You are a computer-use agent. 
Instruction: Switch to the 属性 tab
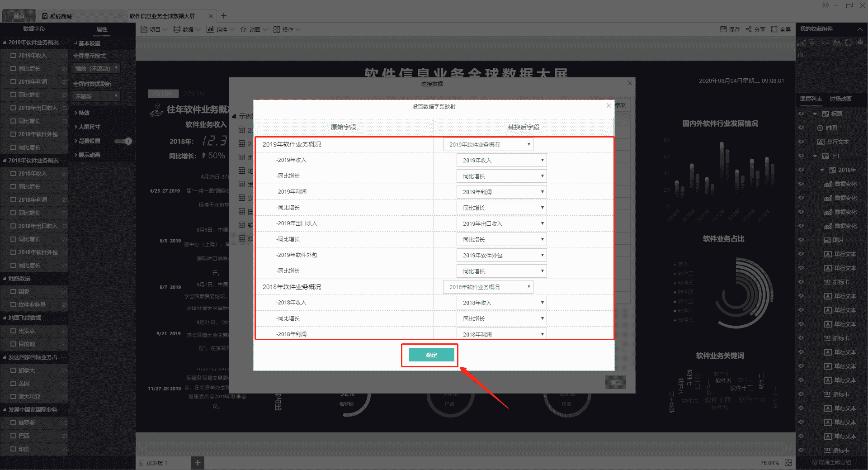coord(102,29)
